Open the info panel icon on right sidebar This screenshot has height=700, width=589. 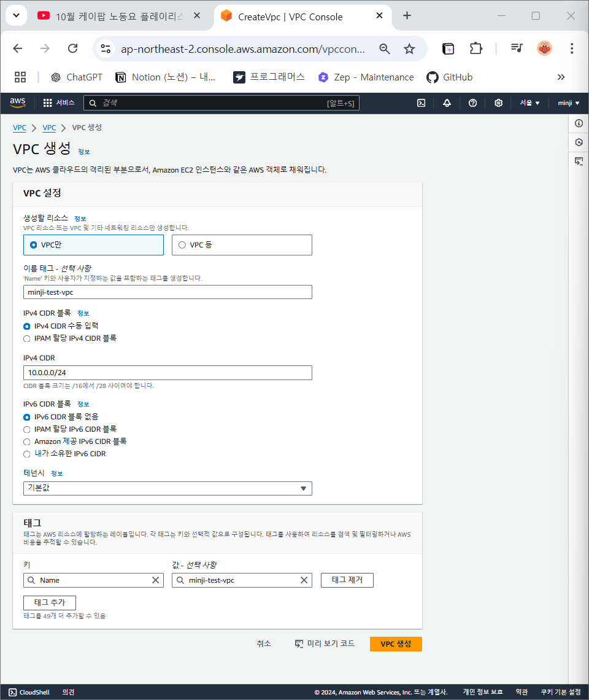tap(579, 123)
